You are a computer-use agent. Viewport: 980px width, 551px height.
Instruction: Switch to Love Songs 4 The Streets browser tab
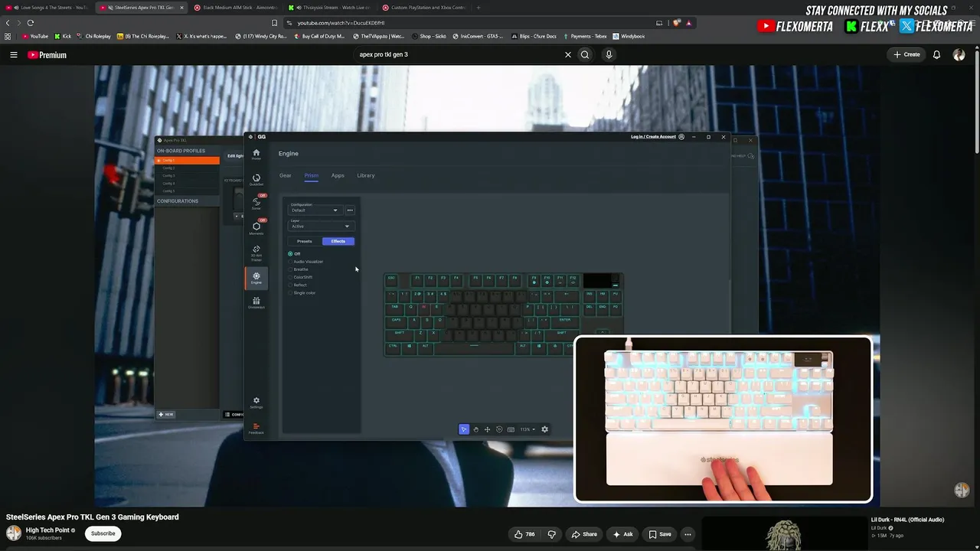[48, 8]
